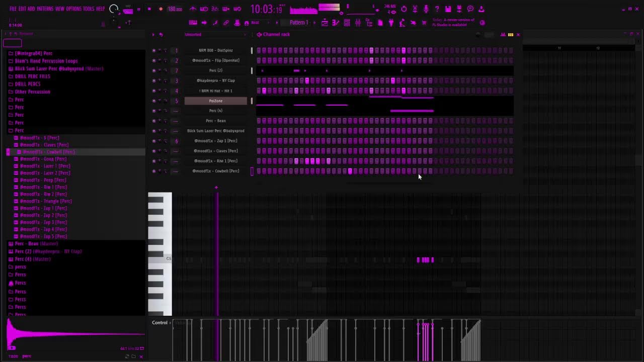Open the Pattern 1 selector
This screenshot has width=644, height=362.
[x=299, y=23]
